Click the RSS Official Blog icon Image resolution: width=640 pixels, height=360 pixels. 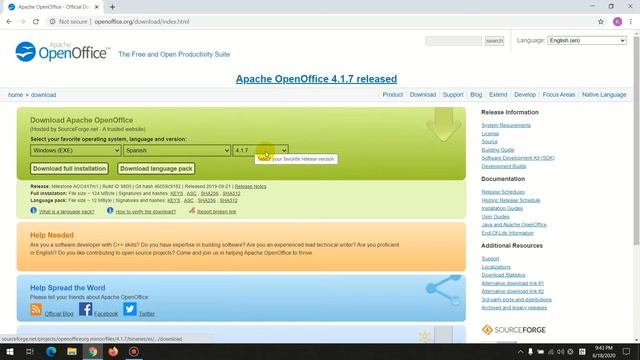36,309
